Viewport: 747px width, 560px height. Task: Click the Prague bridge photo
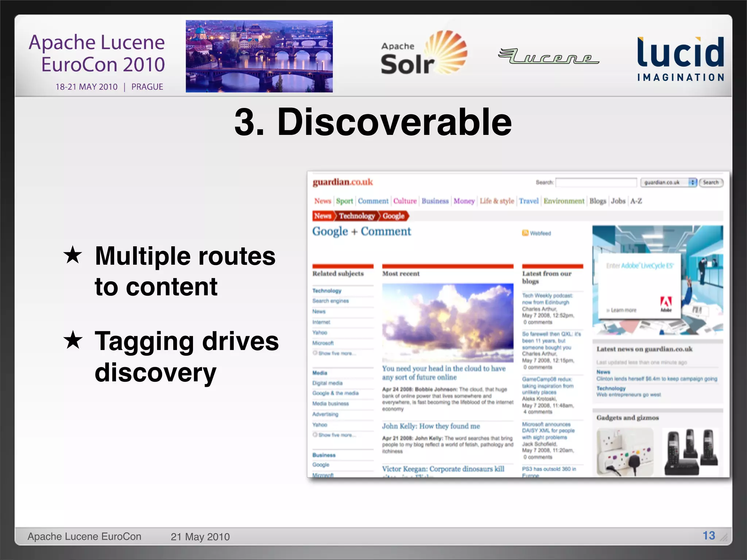point(259,56)
